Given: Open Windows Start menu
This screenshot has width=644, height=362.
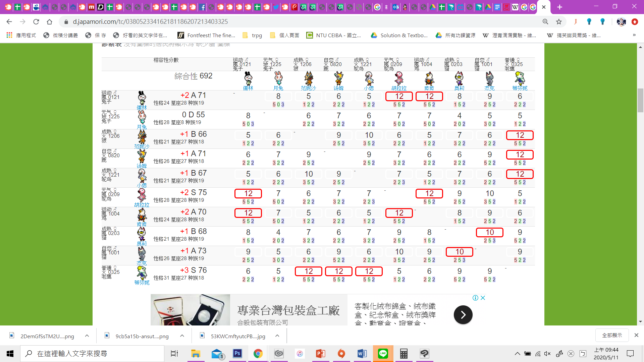Looking at the screenshot, I should coord(10,354).
